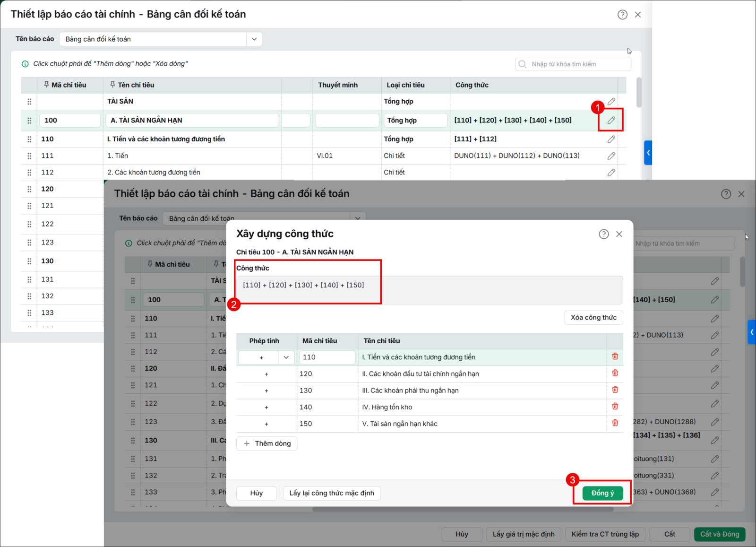756x547 pixels.
Task: Click the search keyword input field
Action: (573, 64)
